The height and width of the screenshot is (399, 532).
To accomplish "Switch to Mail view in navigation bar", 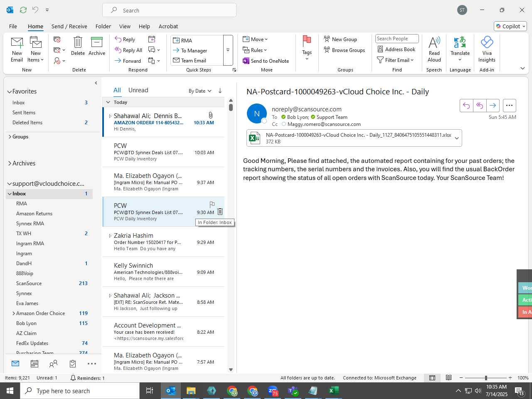I will point(15,364).
